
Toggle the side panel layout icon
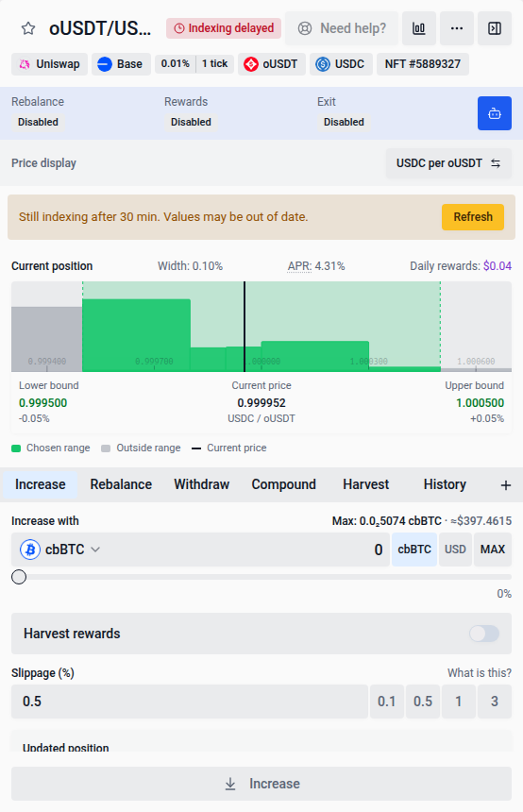495,28
